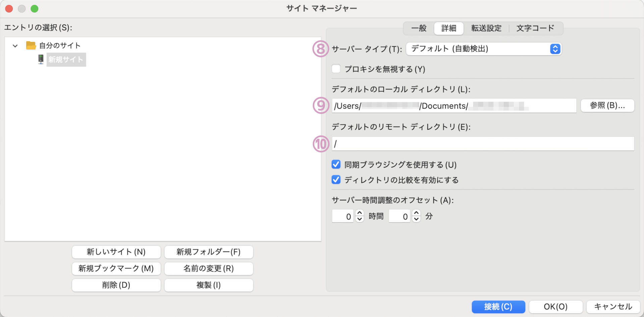Enable the プロキシを無視する checkbox

pos(336,69)
